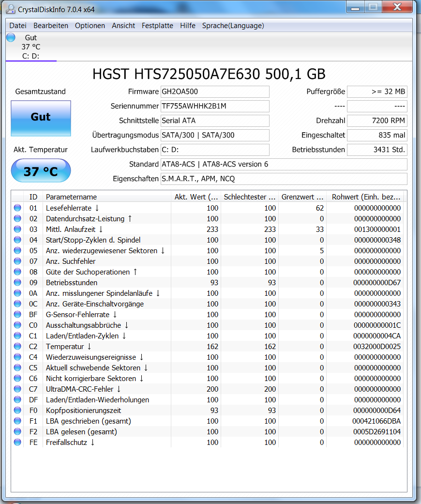Screen dimensions: 421x504
Task: Click the ID column header
Action: pos(33,197)
